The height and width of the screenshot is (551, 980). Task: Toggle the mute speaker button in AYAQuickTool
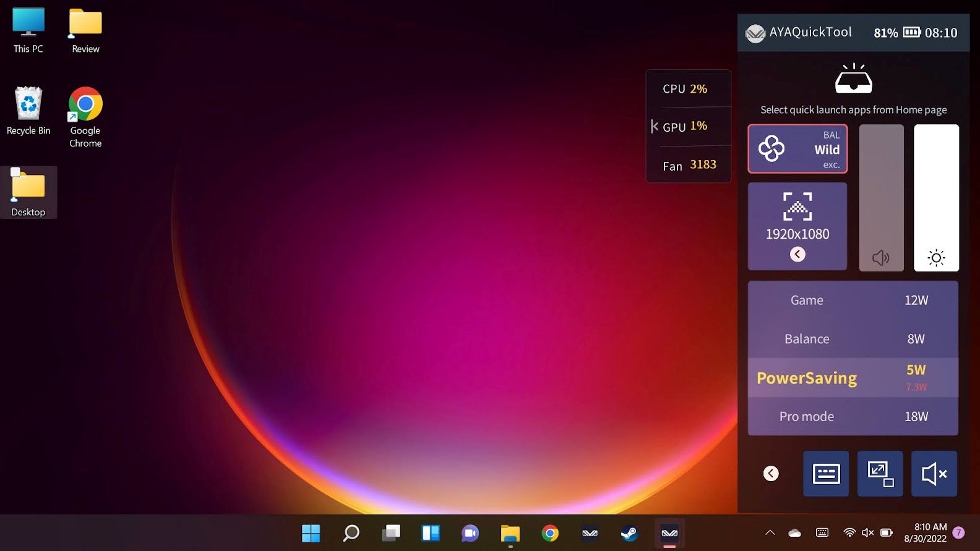pos(934,474)
